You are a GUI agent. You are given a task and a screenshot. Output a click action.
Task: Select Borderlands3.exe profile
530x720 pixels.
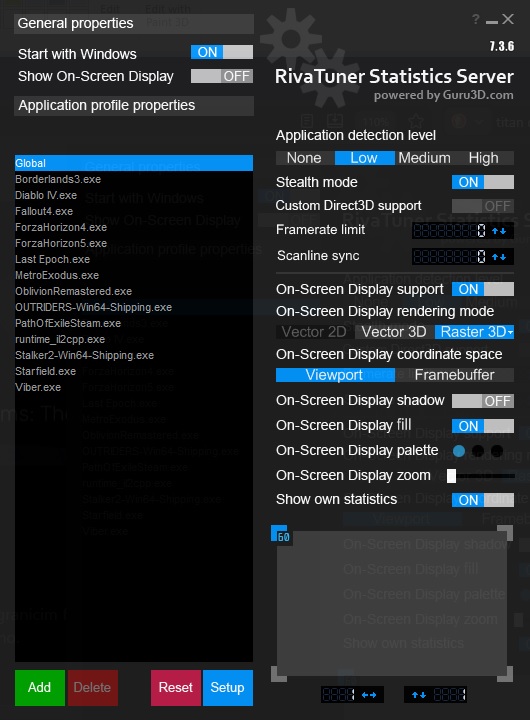click(134, 179)
